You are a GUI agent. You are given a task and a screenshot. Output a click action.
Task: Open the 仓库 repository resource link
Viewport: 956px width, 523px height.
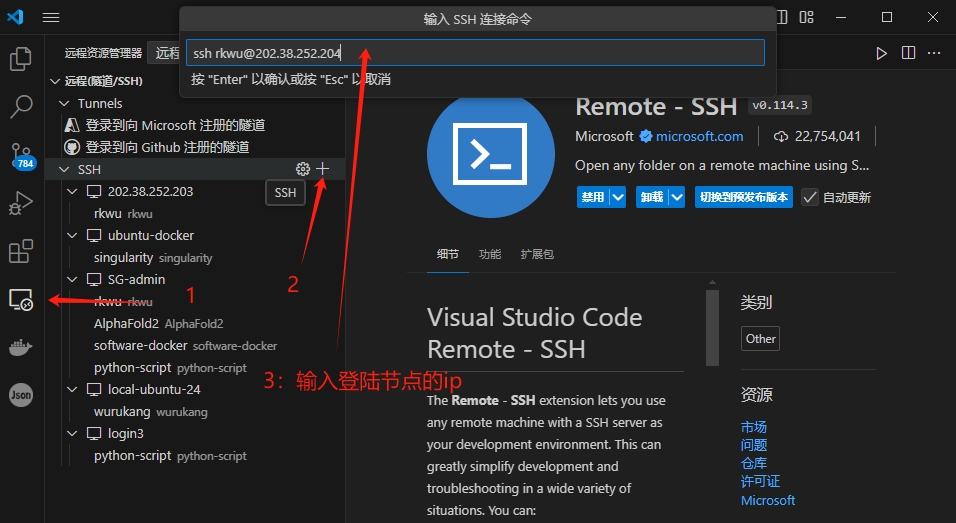[x=754, y=463]
